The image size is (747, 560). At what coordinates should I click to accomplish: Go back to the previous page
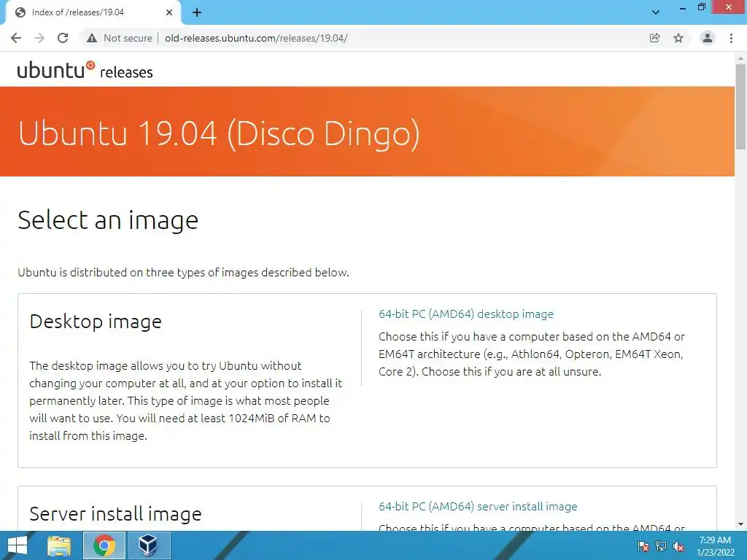(16, 38)
